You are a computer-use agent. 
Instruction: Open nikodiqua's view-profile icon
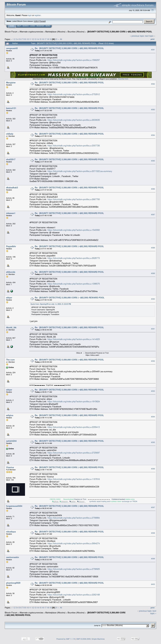[8, 551]
